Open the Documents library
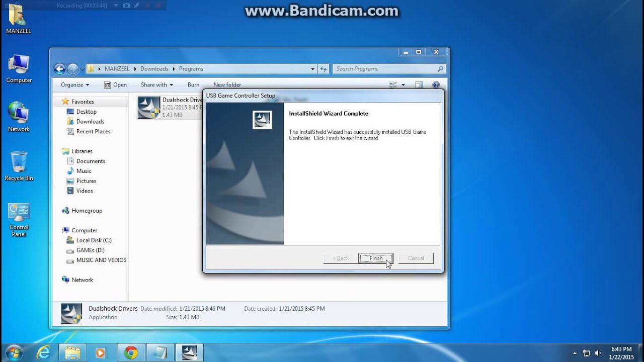644x362 pixels. [91, 161]
